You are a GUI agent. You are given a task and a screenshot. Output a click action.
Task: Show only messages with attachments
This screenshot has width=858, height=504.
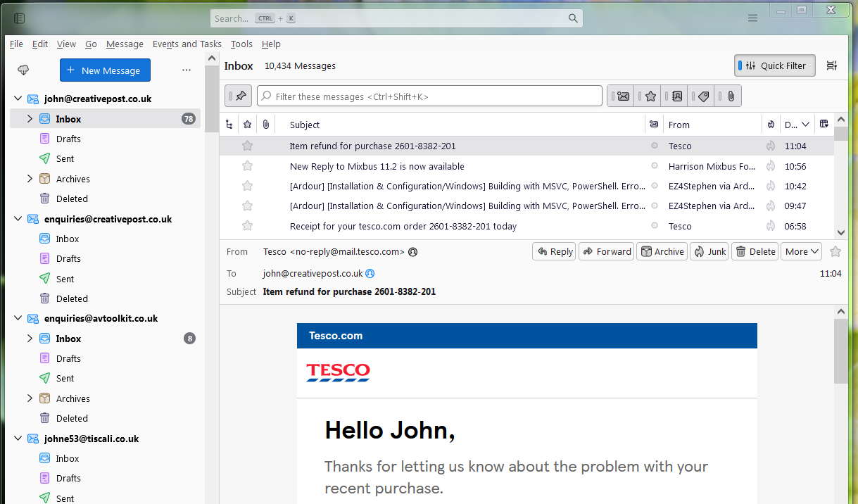click(x=731, y=96)
